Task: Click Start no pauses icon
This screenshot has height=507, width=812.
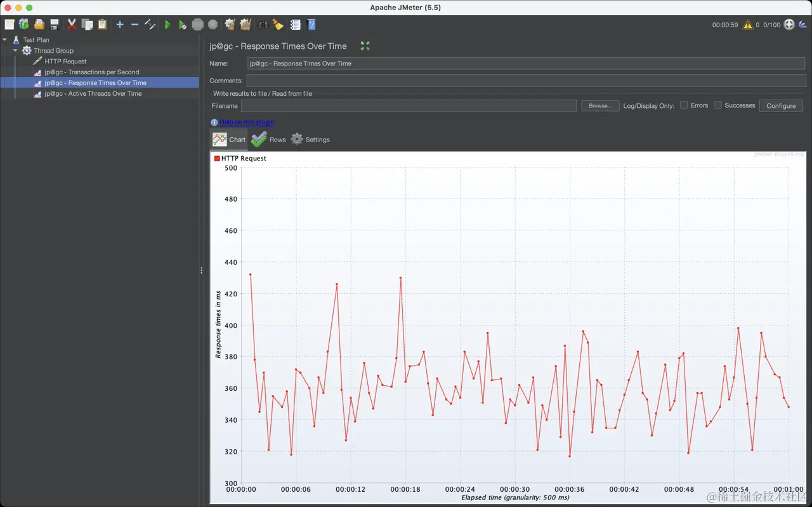Action: (x=183, y=25)
